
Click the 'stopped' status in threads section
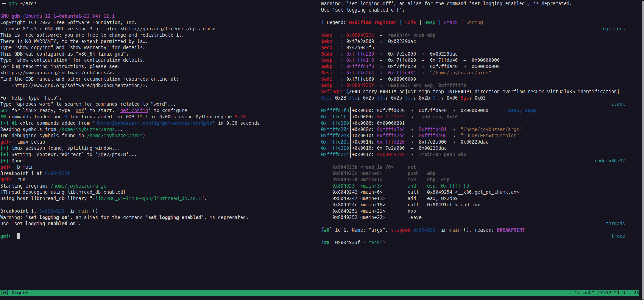coord(401,230)
